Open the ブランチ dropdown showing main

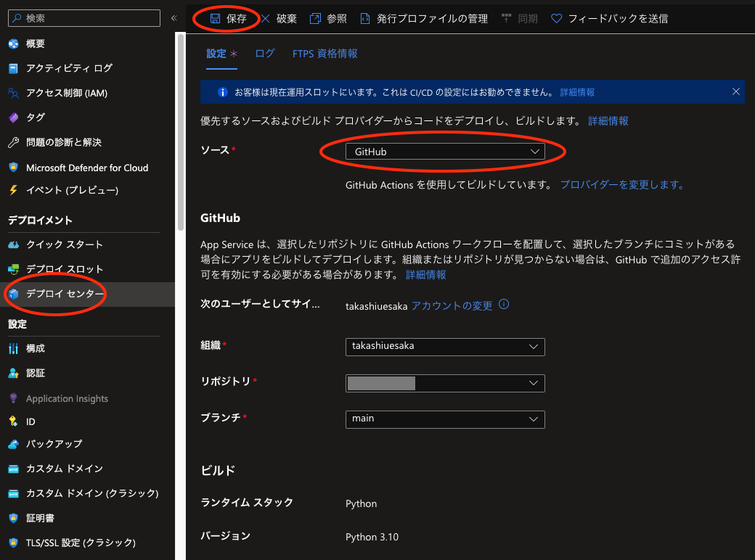tap(445, 419)
